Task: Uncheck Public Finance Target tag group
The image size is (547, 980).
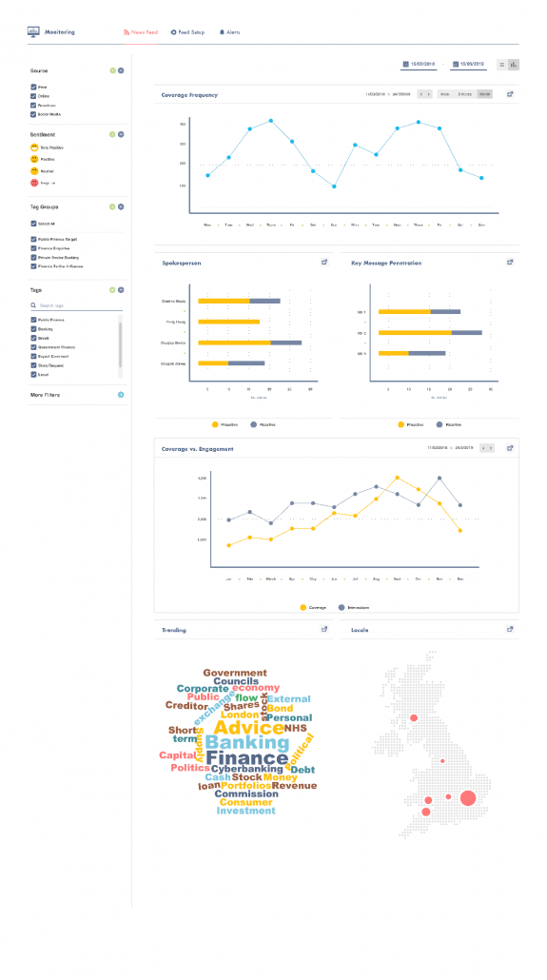Action: pos(33,240)
